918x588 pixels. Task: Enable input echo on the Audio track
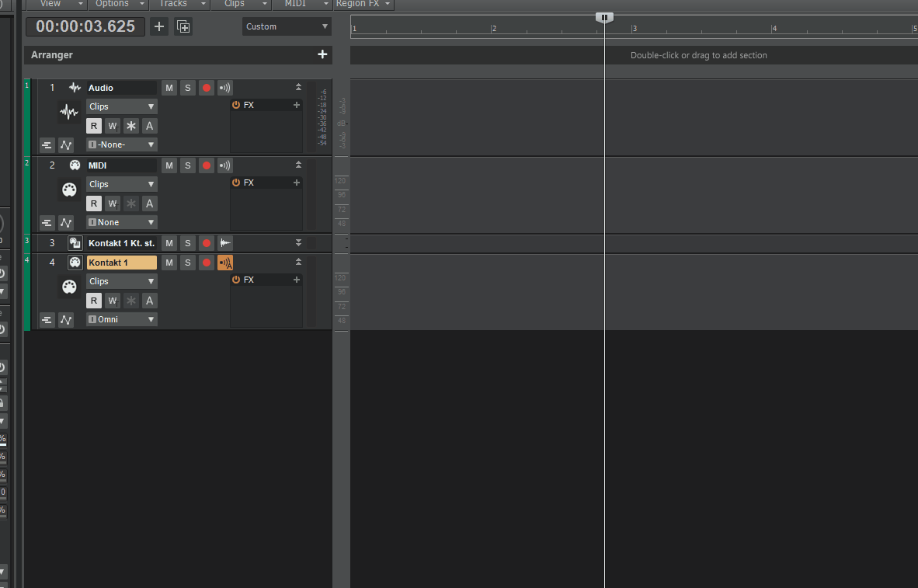coord(224,87)
